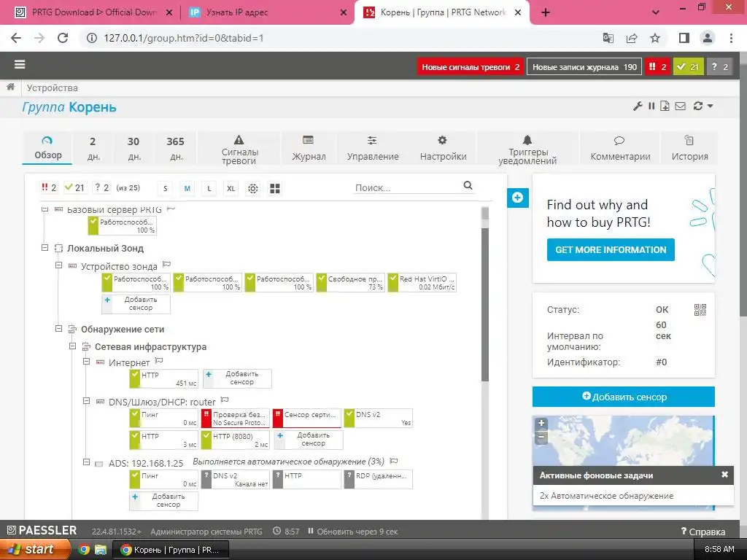Click the envelope notification icon

pos(681,106)
